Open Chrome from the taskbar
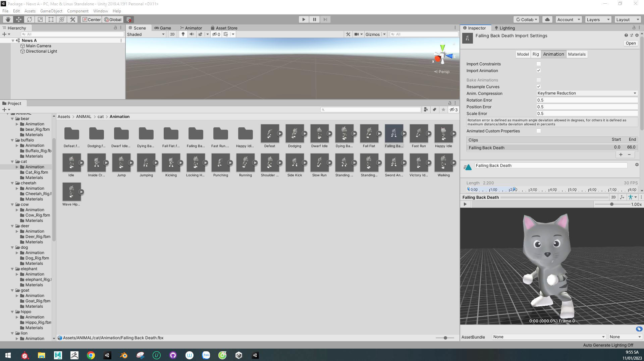This screenshot has height=361, width=644. [91, 355]
